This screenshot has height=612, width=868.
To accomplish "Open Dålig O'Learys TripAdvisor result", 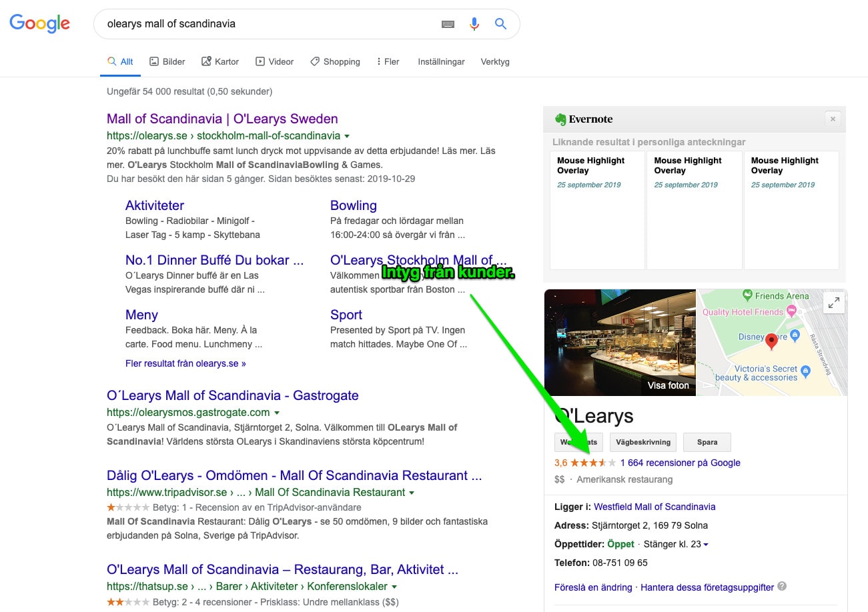I will pyautogui.click(x=294, y=475).
